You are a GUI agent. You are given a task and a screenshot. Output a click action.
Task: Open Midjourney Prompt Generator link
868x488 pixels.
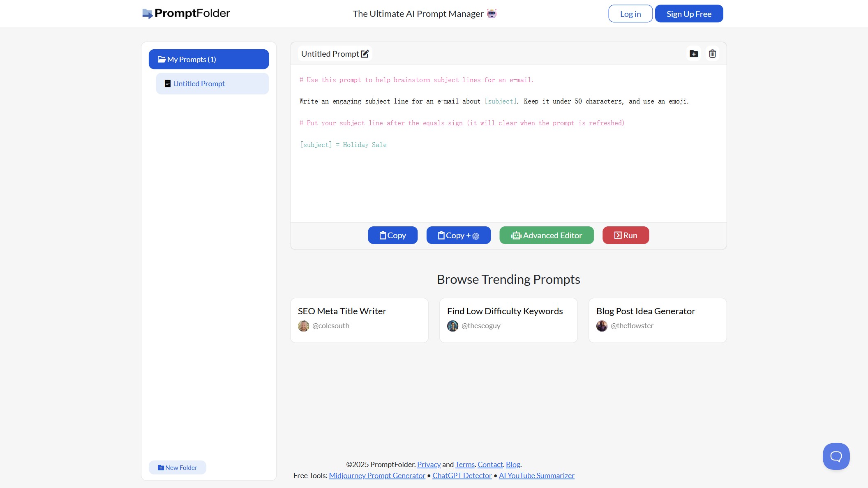point(377,475)
